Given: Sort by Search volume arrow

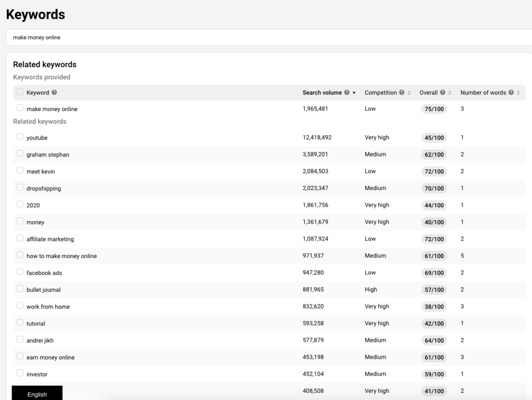Looking at the screenshot, I should (x=354, y=92).
